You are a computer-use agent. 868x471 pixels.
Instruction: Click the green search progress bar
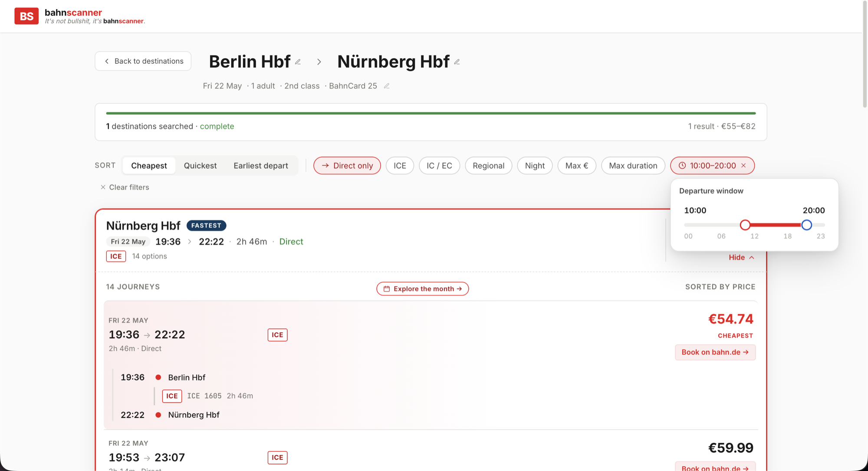[431, 113]
